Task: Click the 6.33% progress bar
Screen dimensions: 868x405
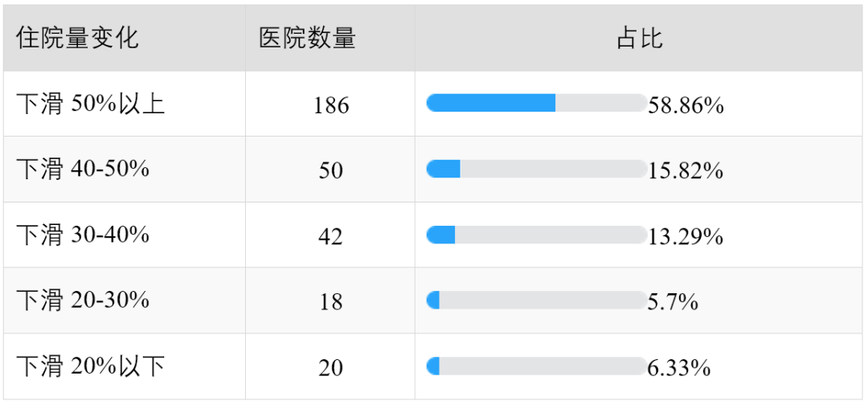Action: [x=536, y=366]
